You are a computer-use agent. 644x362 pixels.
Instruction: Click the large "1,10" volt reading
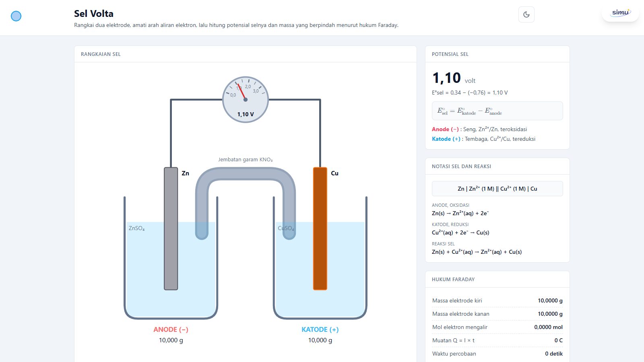pos(446,78)
